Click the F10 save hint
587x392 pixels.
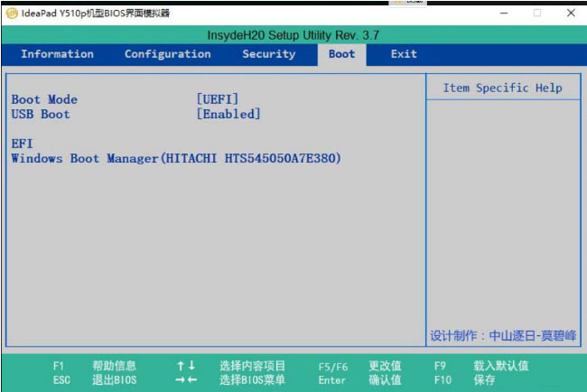coord(464,380)
